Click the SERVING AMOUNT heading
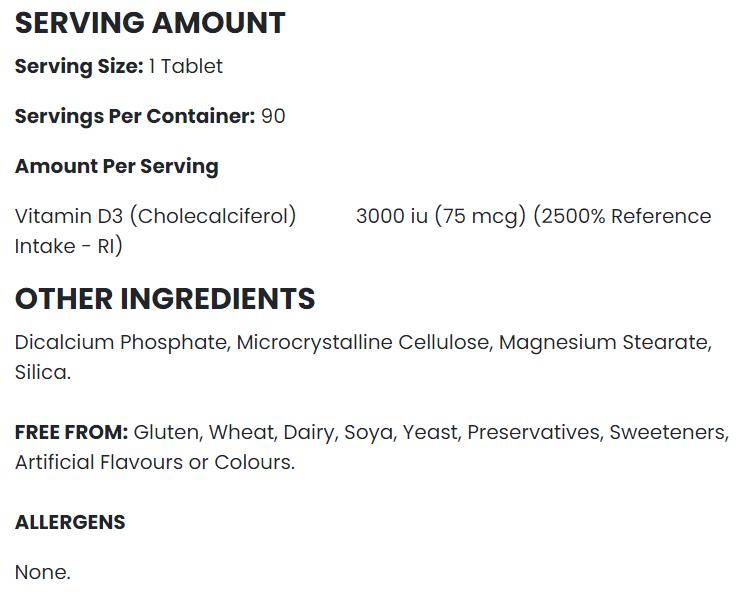This screenshot has height=594, width=741. (150, 23)
